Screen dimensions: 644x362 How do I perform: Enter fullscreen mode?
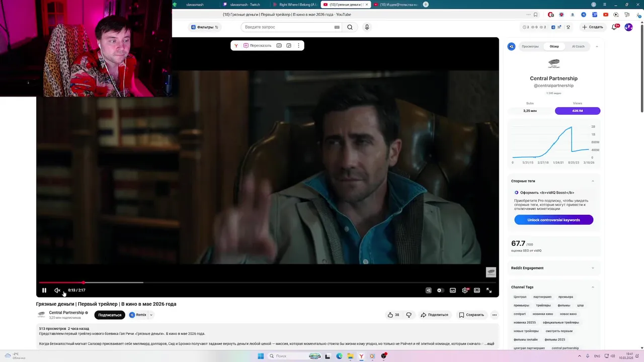(x=489, y=290)
